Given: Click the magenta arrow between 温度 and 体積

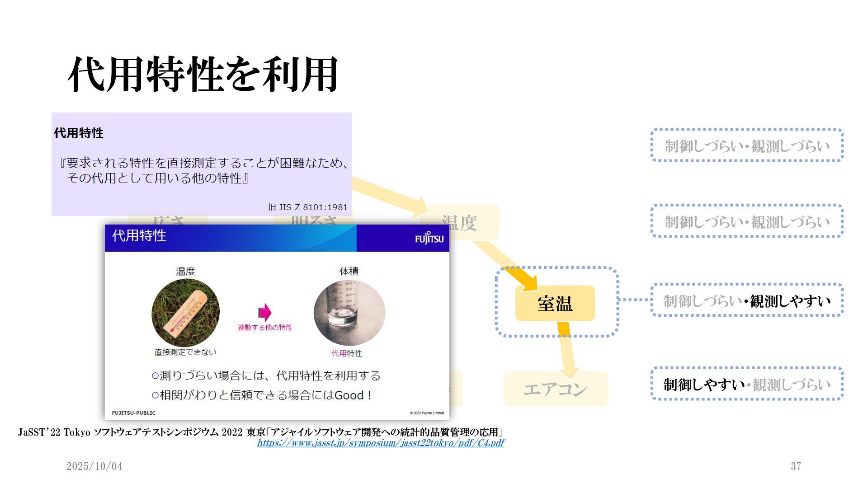Looking at the screenshot, I should [265, 312].
